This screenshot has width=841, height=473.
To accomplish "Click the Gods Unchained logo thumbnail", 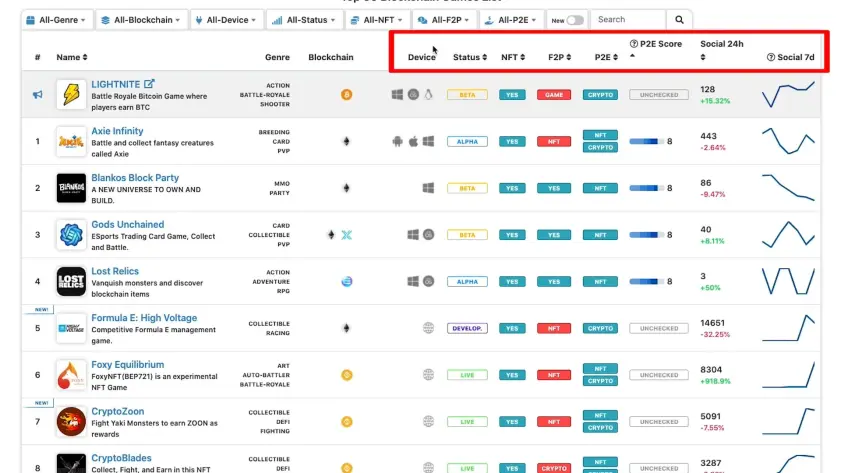I will [x=71, y=235].
